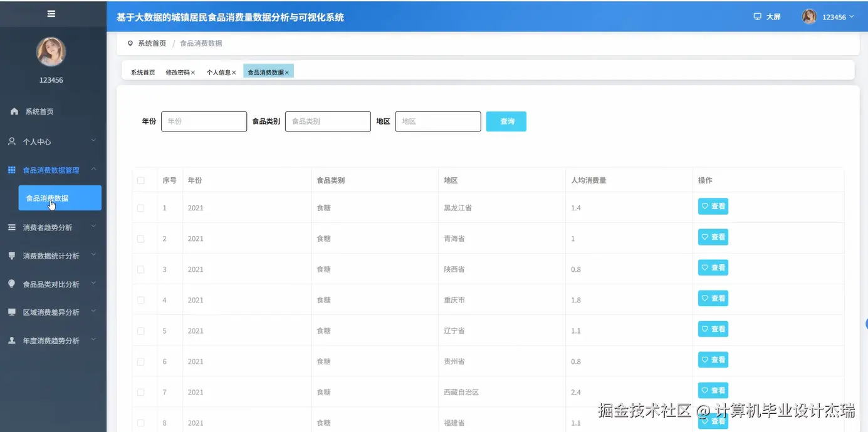Viewport: 868px width, 432px height.
Task: Click 查看 for the 重庆市 row
Action: (x=713, y=298)
